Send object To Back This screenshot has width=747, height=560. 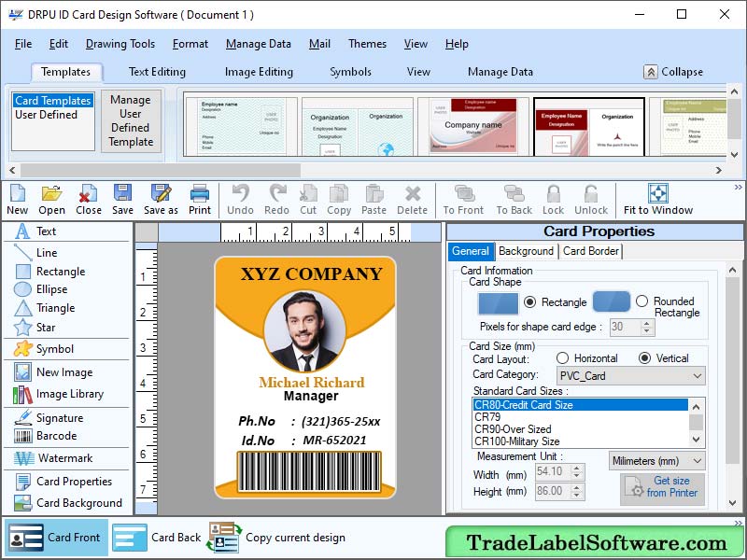(x=513, y=199)
